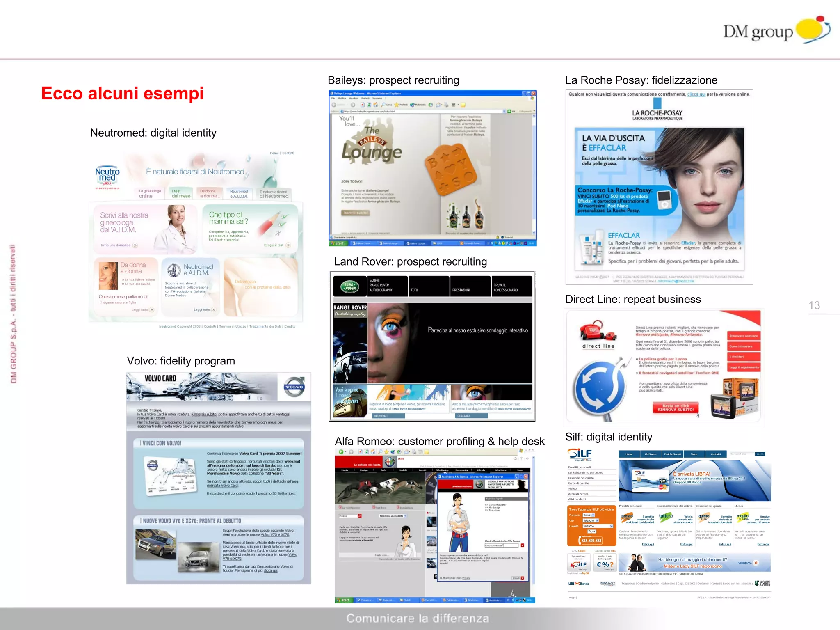Select the Modelli tab on Alfa Romeo site

coord(403,470)
